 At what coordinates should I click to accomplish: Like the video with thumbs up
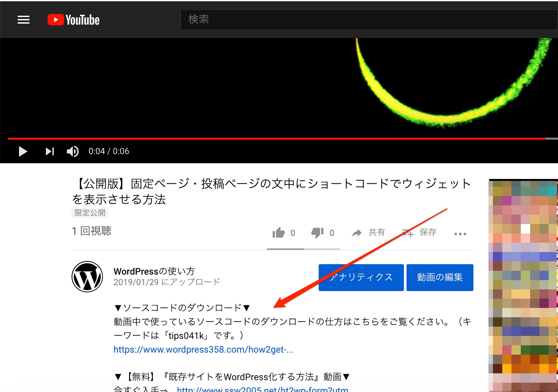point(284,233)
